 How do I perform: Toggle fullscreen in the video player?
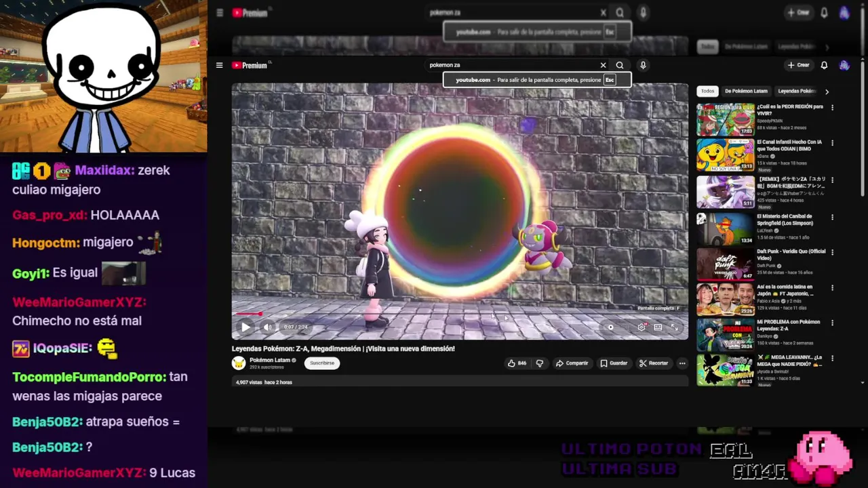(x=675, y=327)
